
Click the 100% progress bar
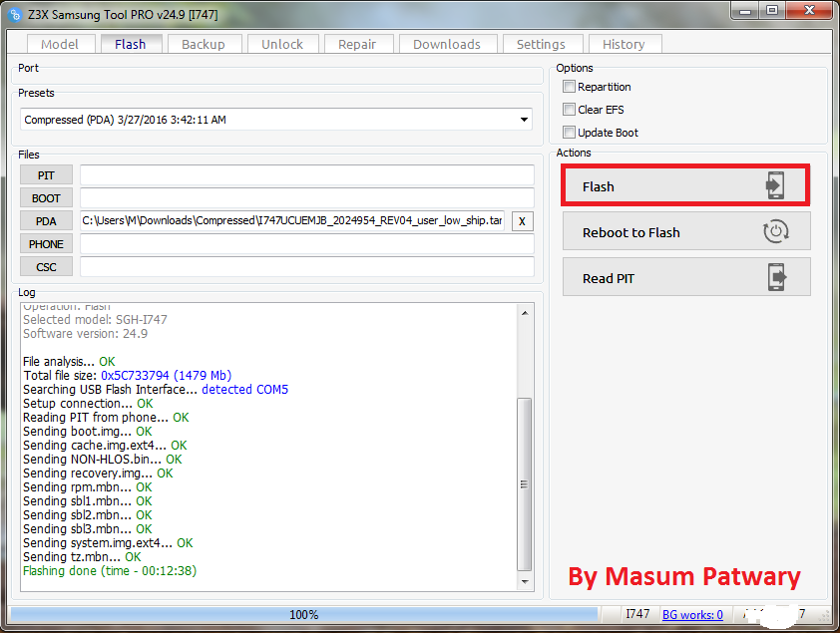point(303,615)
